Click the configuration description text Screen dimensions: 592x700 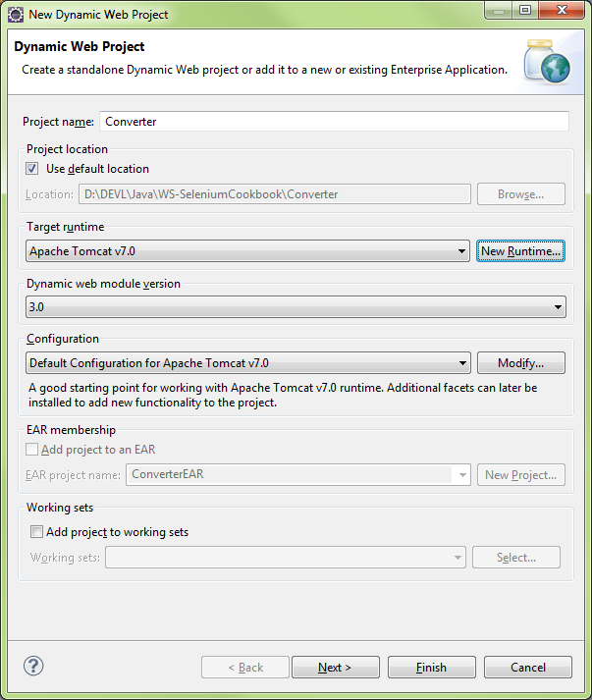282,395
